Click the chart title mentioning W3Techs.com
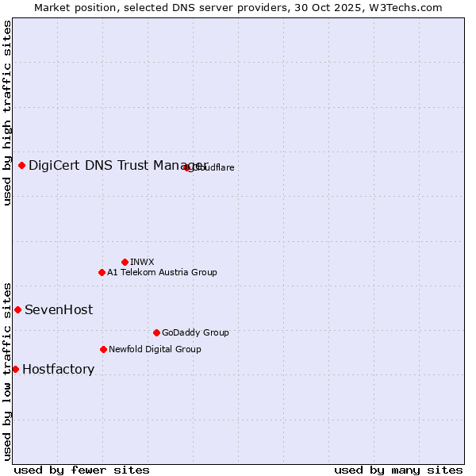The image size is (476, 476). pos(238,7)
